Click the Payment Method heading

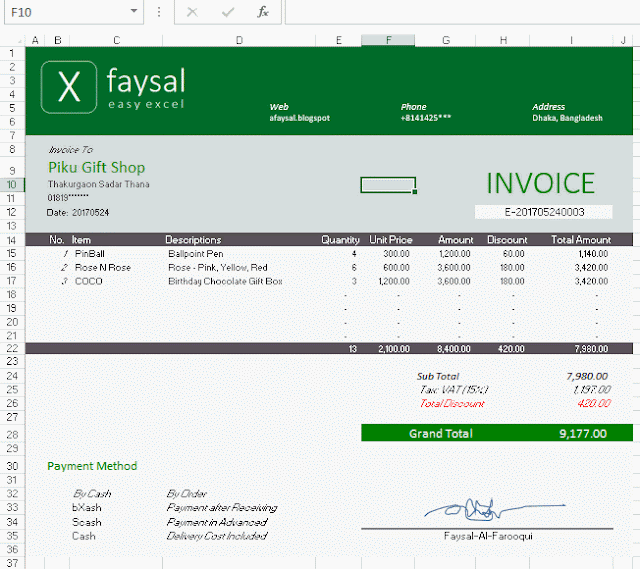click(92, 466)
